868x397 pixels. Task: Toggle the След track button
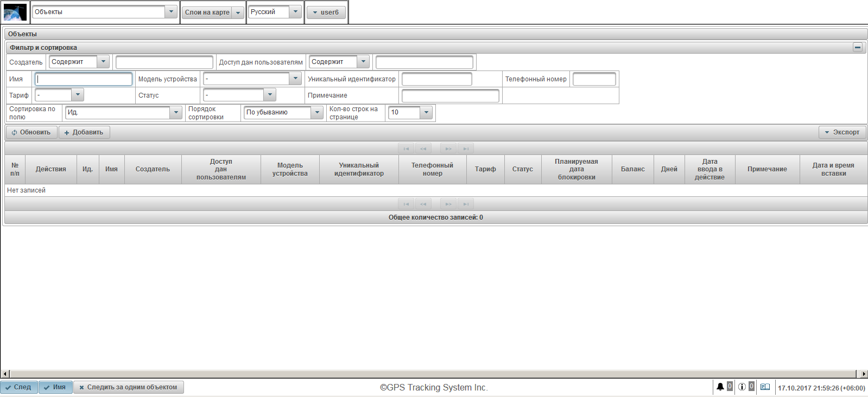[x=19, y=387]
